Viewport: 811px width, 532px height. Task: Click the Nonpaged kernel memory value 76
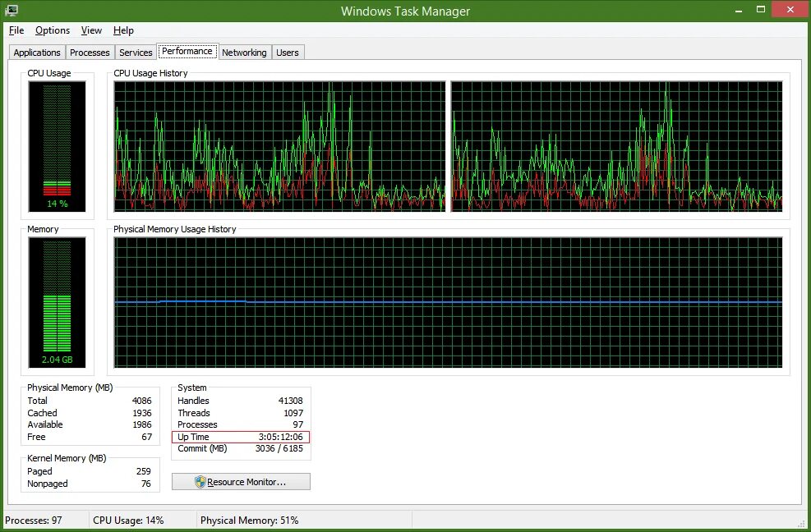[146, 484]
